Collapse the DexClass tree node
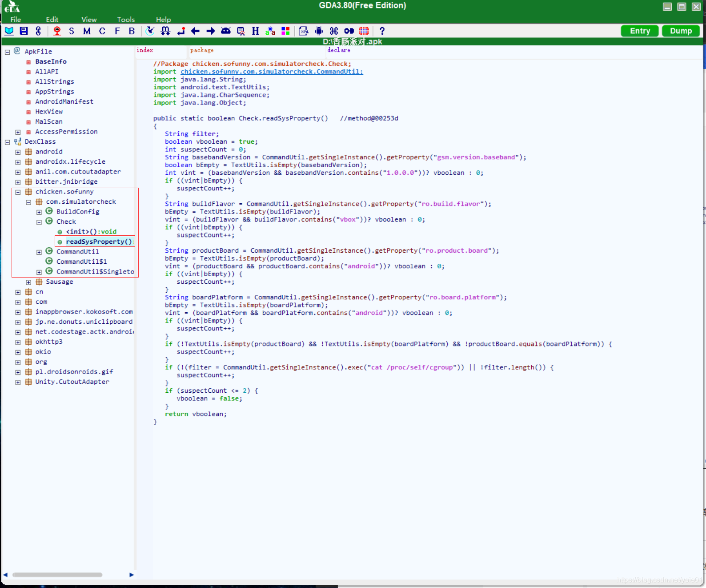Image resolution: width=706 pixels, height=588 pixels. [7, 142]
